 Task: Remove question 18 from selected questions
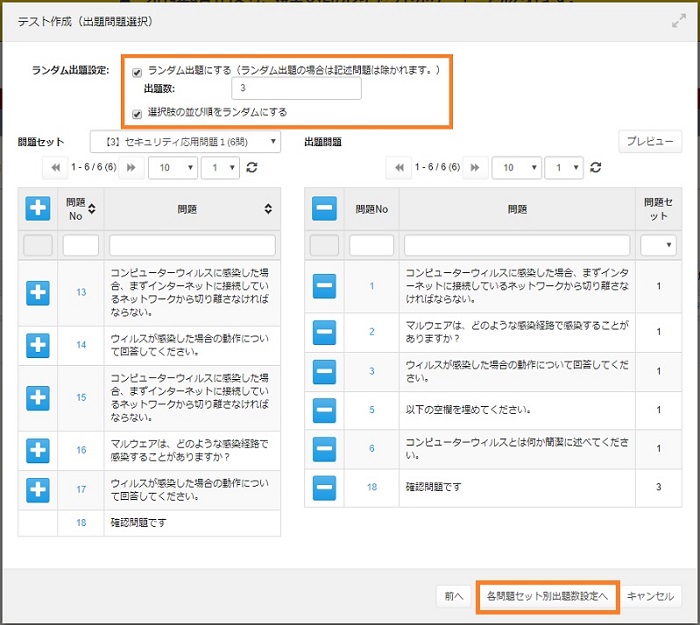[324, 487]
